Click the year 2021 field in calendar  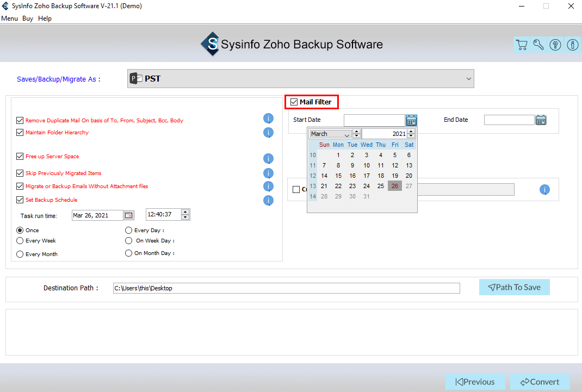[385, 134]
